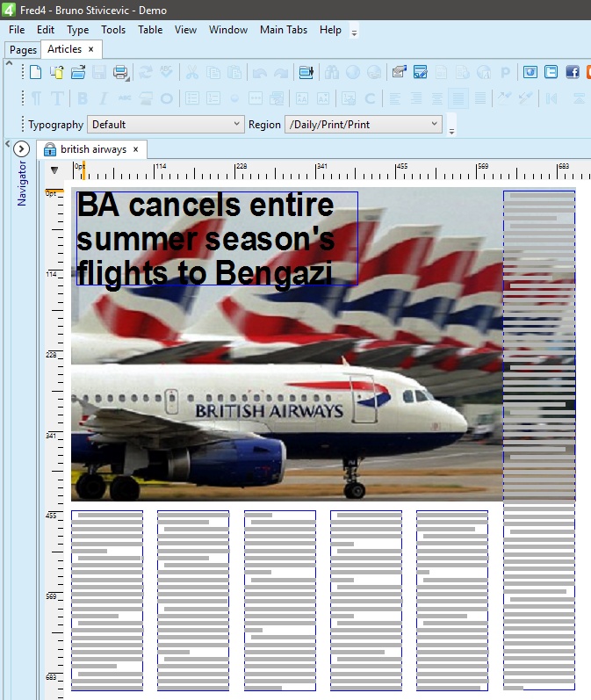
Task: Open the Help menu
Action: (330, 30)
